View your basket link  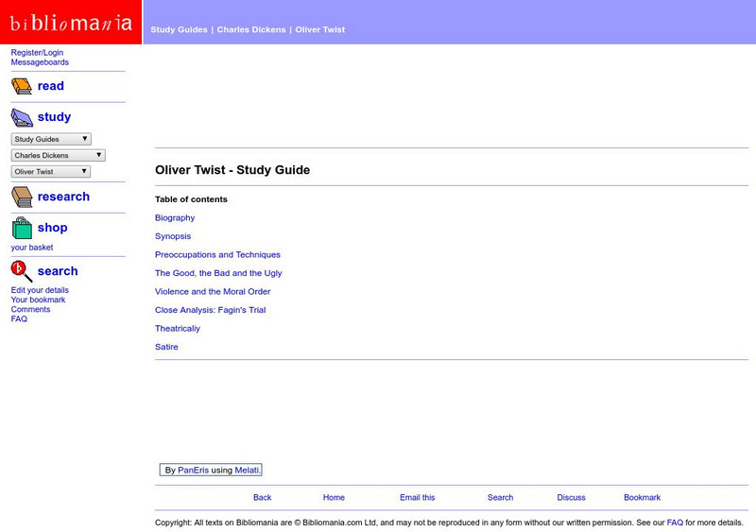pos(32,248)
